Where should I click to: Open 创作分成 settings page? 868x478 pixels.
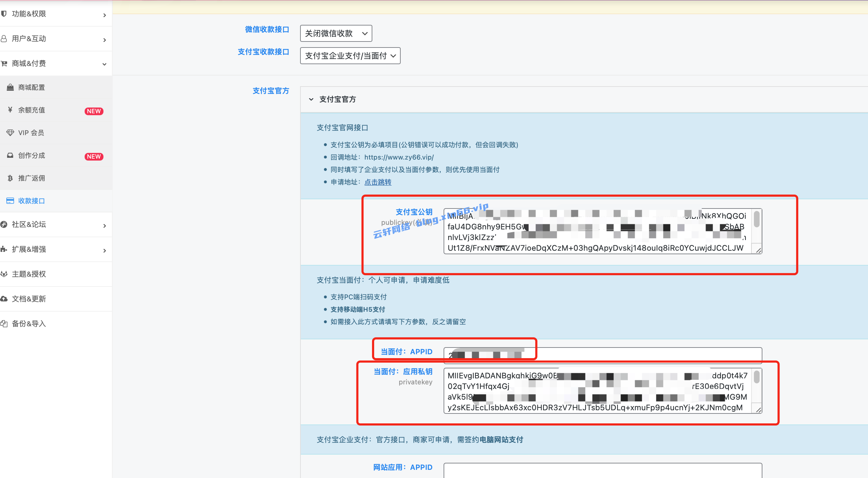(56, 155)
